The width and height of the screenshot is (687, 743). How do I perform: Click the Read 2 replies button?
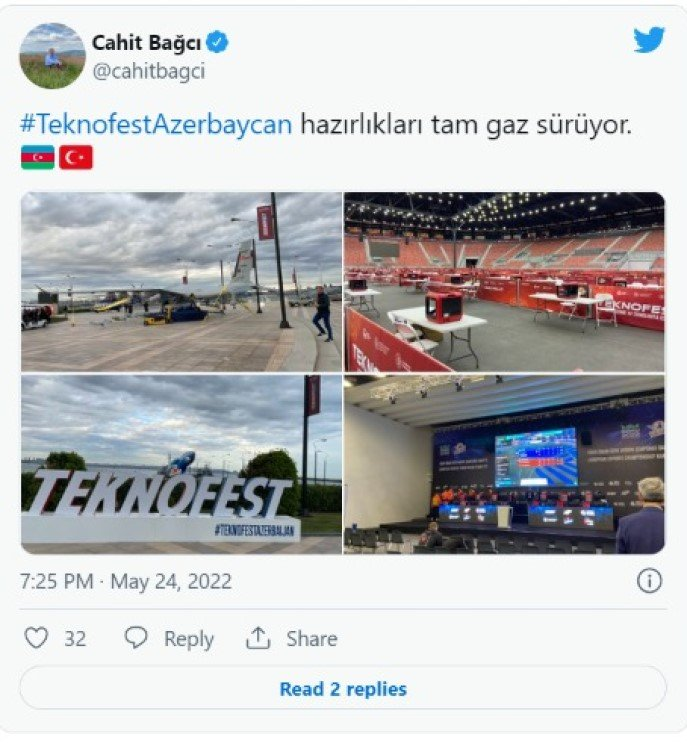(x=343, y=689)
